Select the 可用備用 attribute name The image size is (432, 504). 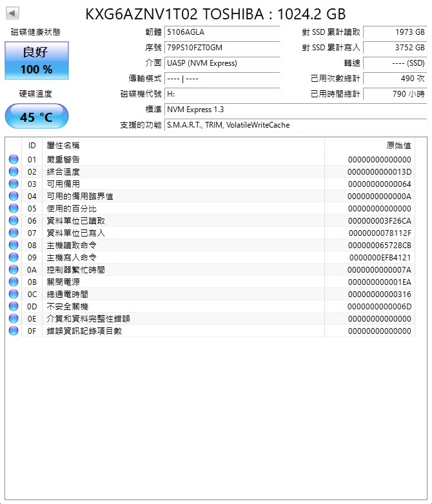63,184
